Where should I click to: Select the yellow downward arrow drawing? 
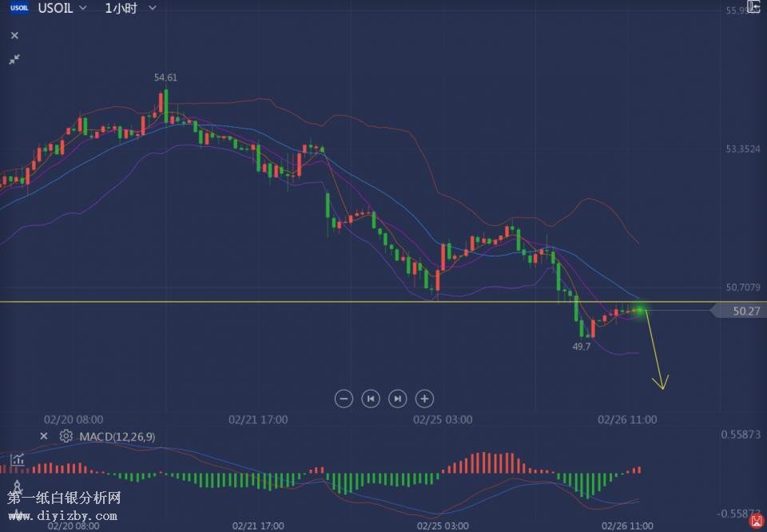pos(656,351)
